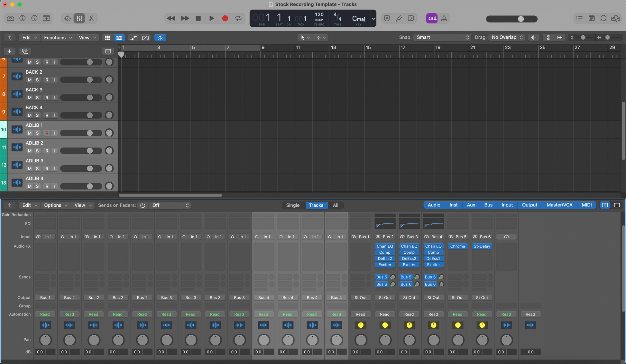
Task: Enable the Metronome click icon
Action: pyautogui.click(x=444, y=18)
